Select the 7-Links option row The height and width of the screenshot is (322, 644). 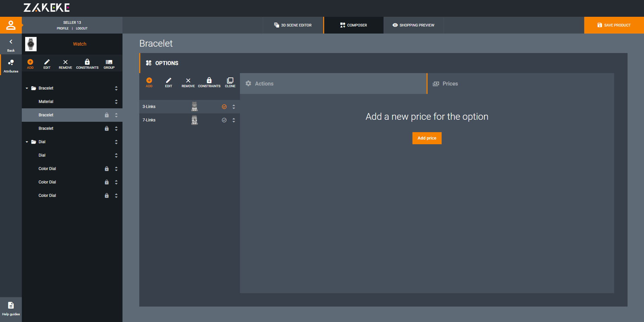click(190, 120)
